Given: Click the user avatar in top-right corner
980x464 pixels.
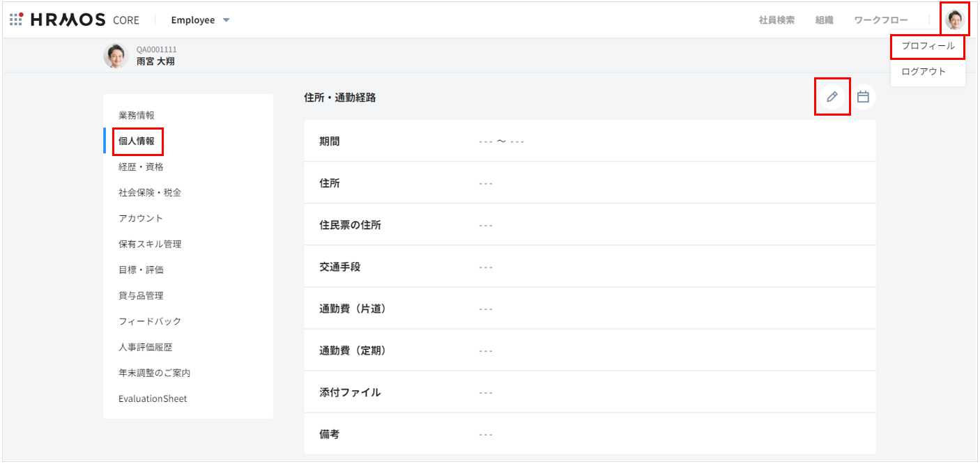Looking at the screenshot, I should click(x=954, y=20).
